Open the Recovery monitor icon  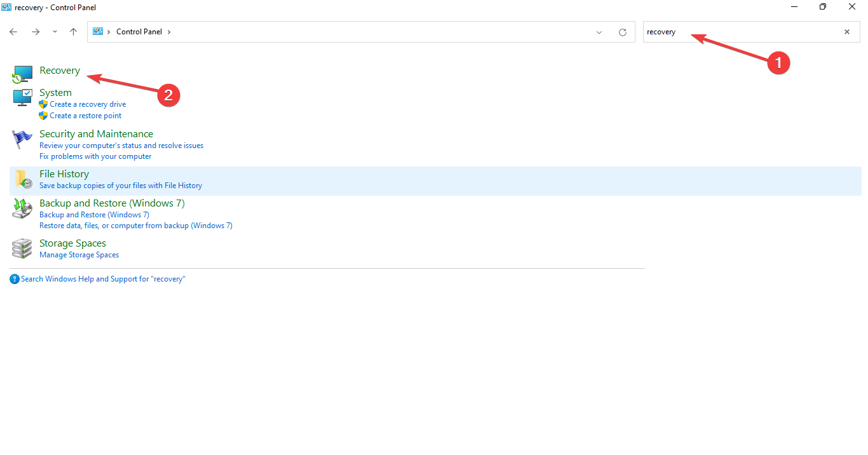point(22,74)
